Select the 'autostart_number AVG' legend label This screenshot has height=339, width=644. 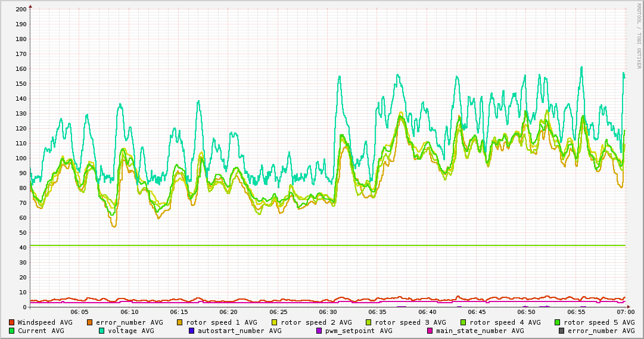click(239, 331)
